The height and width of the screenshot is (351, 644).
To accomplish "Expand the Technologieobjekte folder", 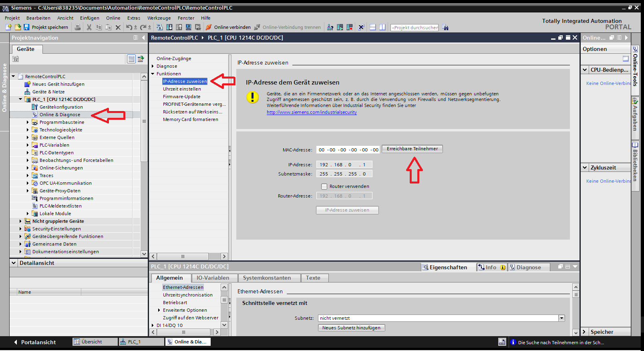I will coord(28,130).
